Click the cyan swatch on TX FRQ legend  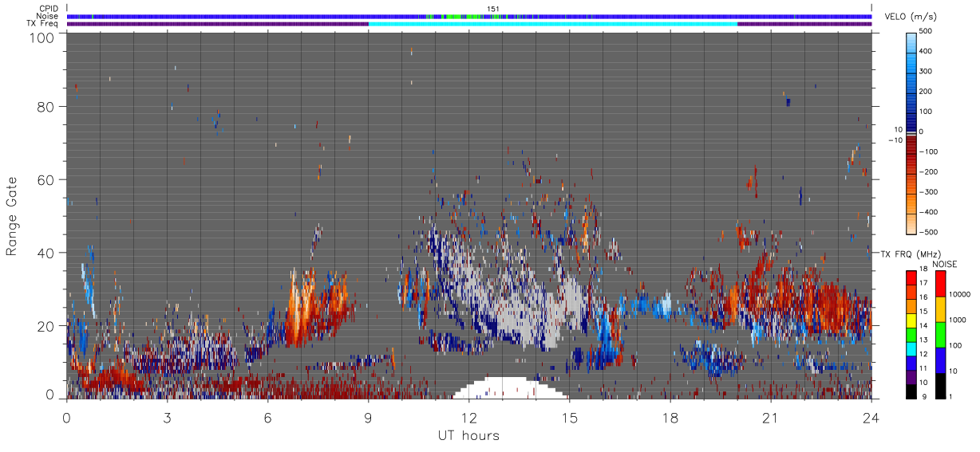click(911, 348)
